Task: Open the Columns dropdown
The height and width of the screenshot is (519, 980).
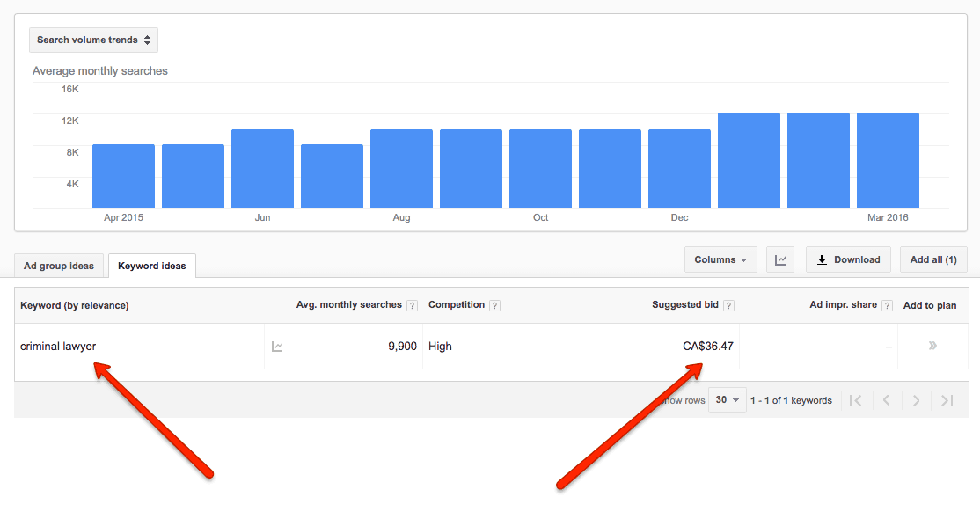Action: 720,259
